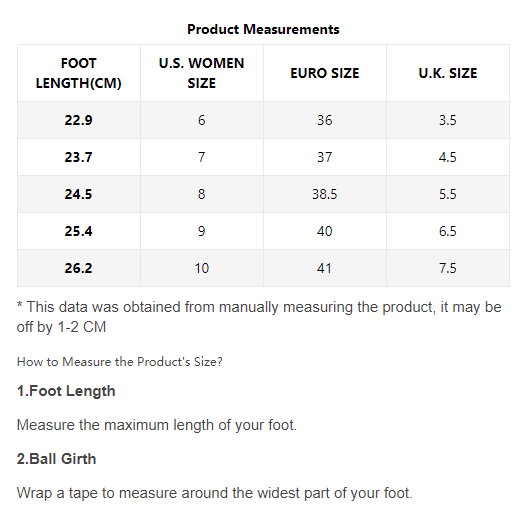Click the 24.5 foot length cell

79,194
